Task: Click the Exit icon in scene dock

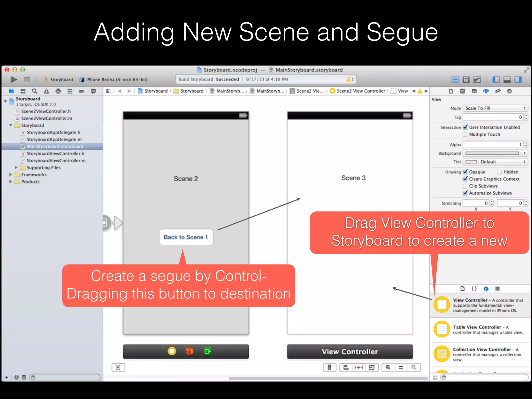Action: click(207, 351)
